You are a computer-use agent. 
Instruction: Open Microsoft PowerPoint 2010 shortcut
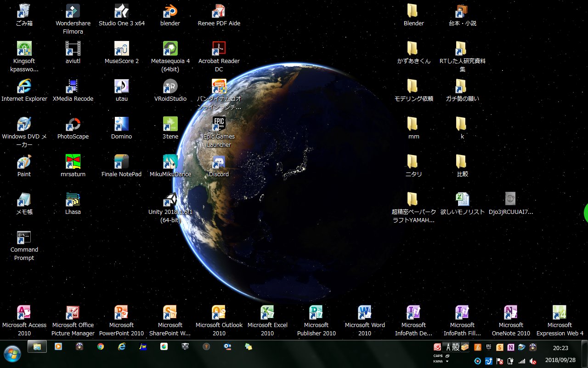pyautogui.click(x=122, y=321)
